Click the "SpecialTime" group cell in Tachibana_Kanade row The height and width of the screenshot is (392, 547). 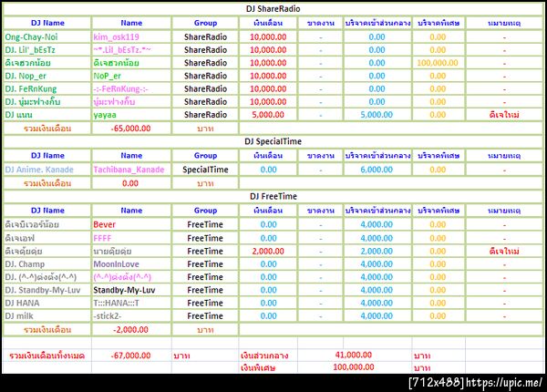[x=205, y=170]
